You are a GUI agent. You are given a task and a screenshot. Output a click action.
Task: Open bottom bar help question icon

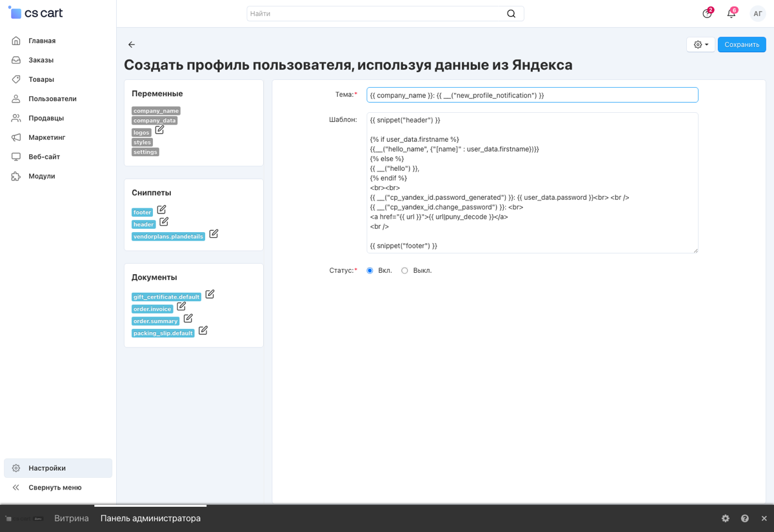[745, 518]
